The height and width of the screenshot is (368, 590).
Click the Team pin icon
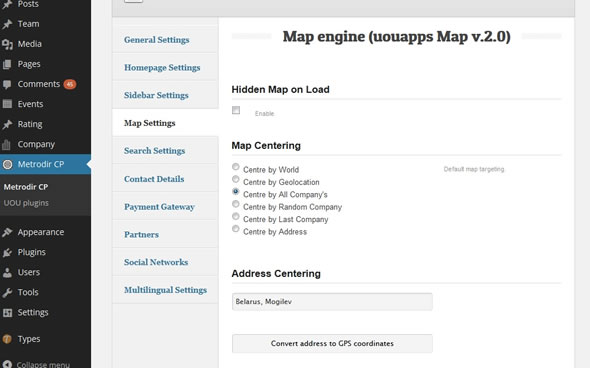7,24
